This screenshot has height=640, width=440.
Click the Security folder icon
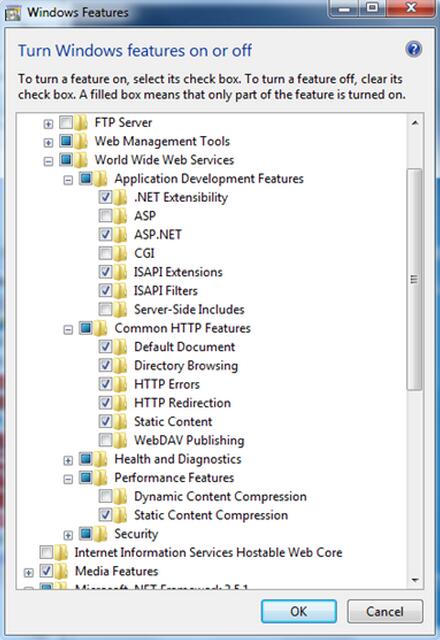click(x=100, y=533)
